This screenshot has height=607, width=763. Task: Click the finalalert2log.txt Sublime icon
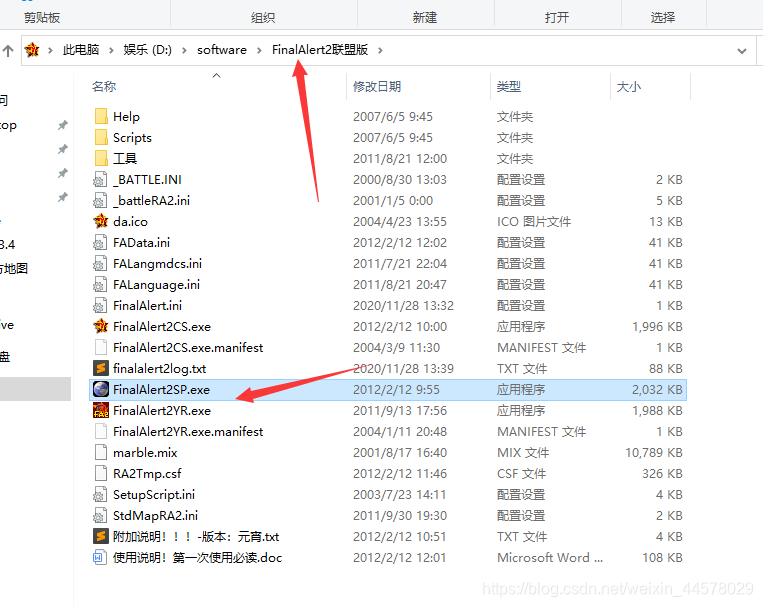click(101, 368)
